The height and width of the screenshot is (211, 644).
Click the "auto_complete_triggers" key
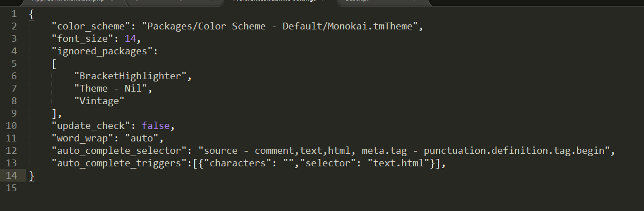click(x=119, y=163)
